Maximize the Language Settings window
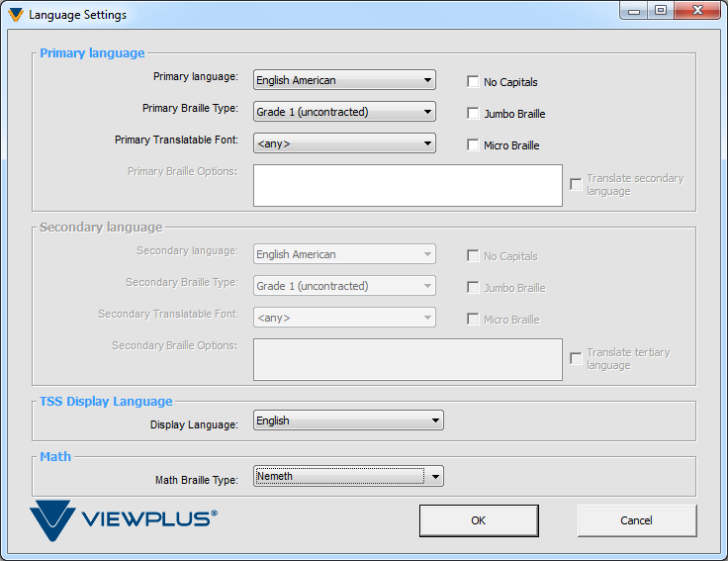728x561 pixels. [x=660, y=11]
